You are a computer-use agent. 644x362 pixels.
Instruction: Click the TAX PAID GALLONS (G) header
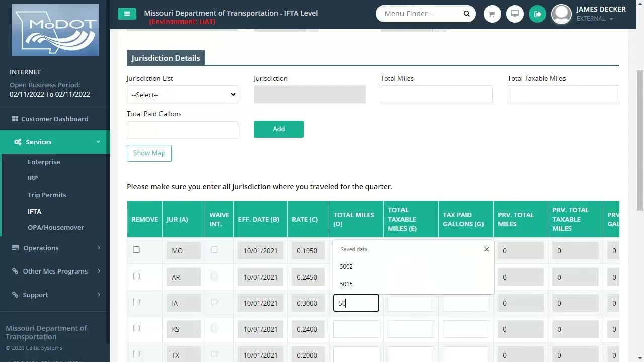point(466,219)
